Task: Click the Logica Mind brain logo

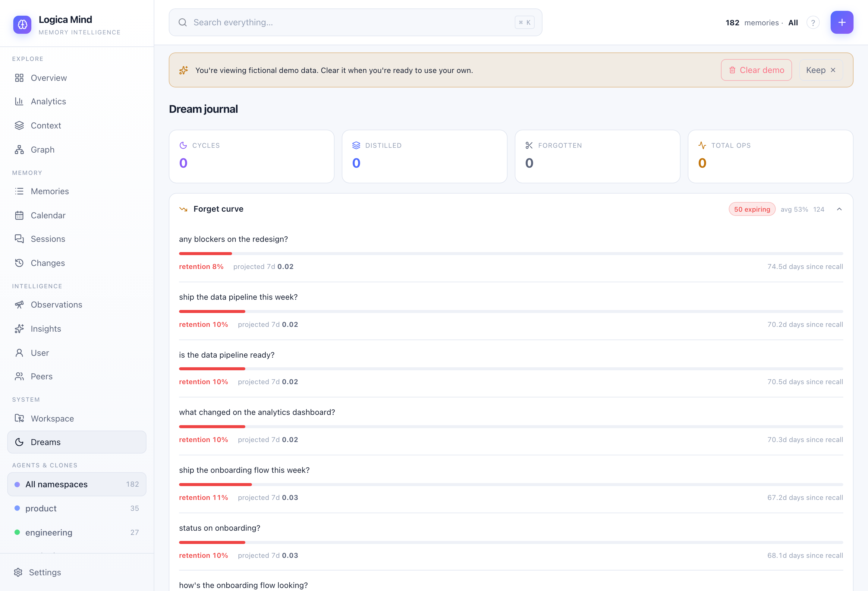Action: pyautogui.click(x=22, y=24)
